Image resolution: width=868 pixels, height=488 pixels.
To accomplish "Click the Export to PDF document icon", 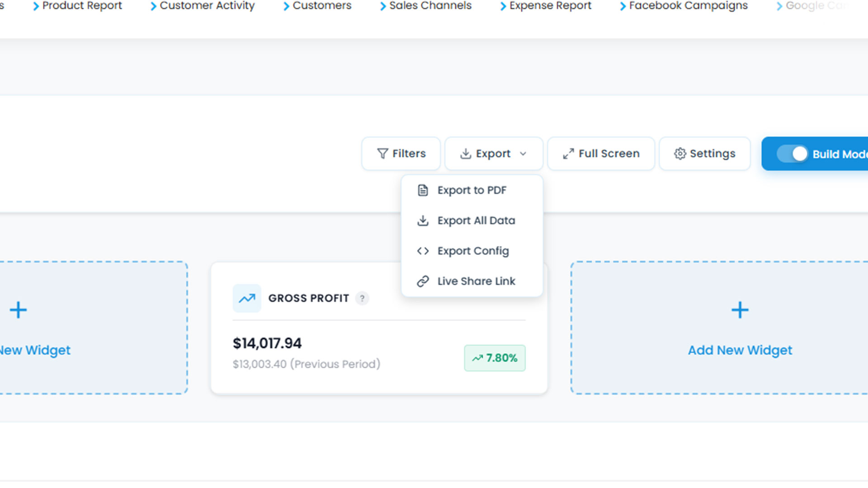I will (423, 190).
